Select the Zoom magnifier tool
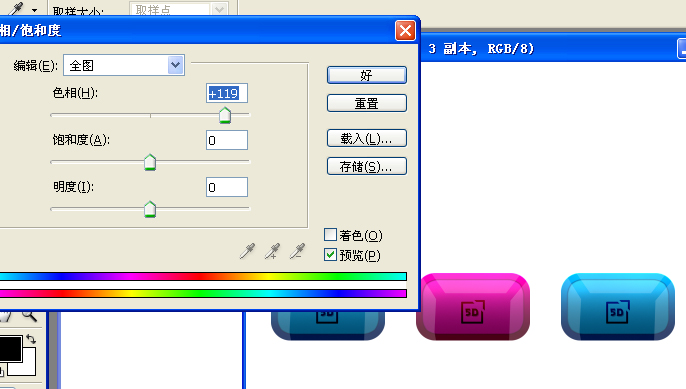This screenshot has height=389, width=686. [29, 315]
